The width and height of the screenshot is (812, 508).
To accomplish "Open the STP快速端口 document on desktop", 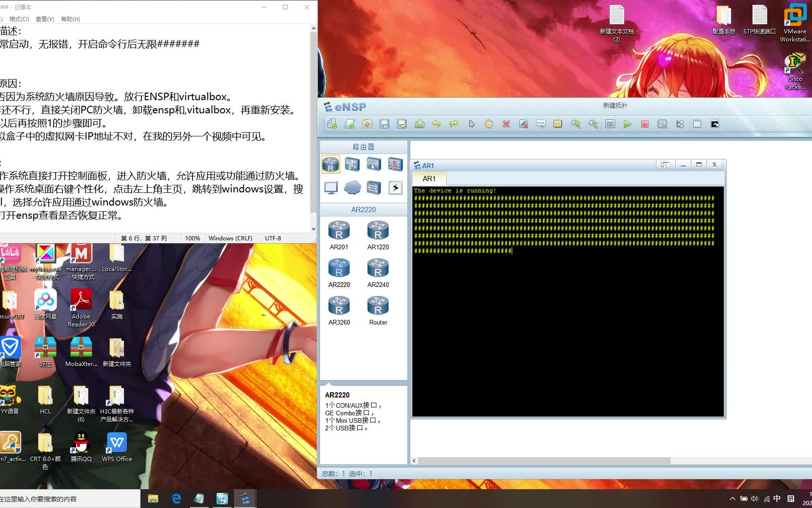I will click(759, 20).
